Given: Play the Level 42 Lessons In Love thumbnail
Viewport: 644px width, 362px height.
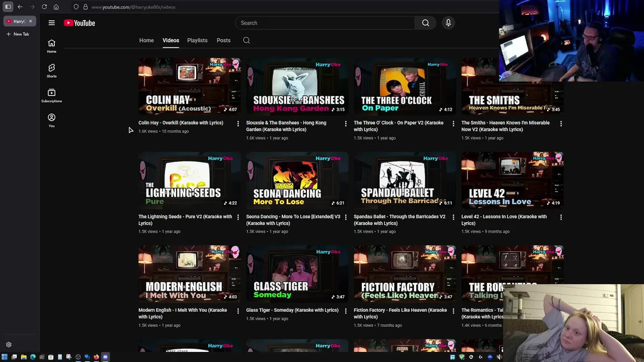Looking at the screenshot, I should (512, 180).
